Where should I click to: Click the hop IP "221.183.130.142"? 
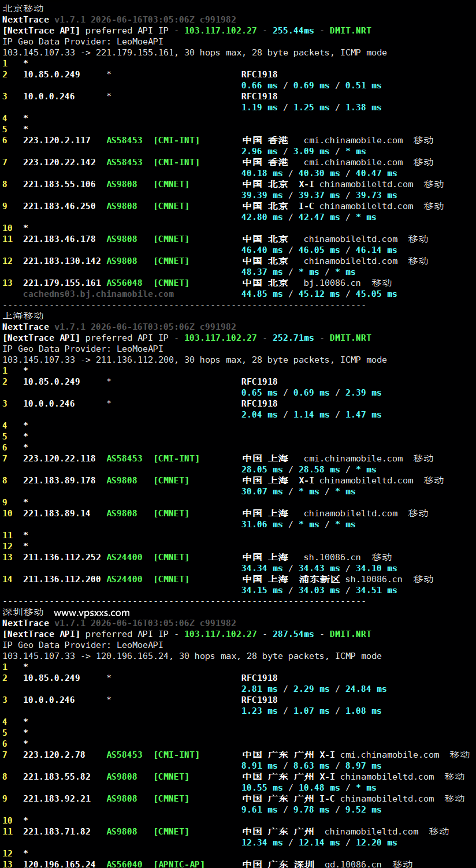pos(62,261)
